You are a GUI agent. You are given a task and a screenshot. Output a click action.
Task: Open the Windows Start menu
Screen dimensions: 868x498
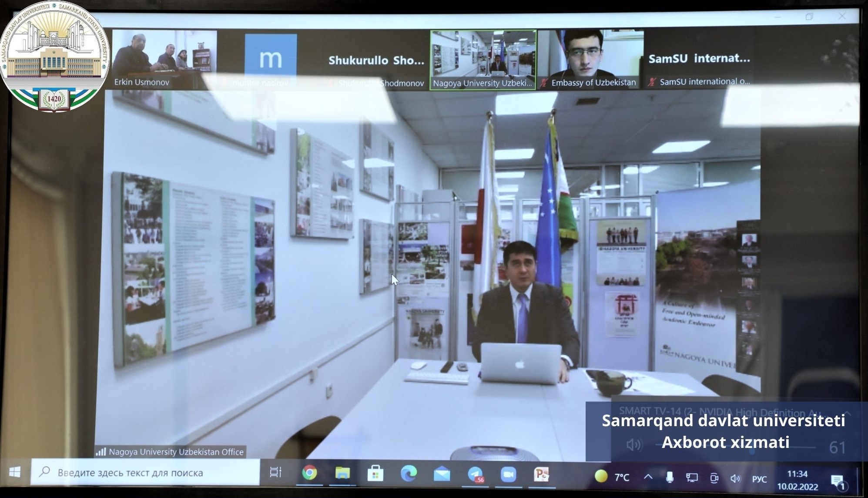click(15, 472)
